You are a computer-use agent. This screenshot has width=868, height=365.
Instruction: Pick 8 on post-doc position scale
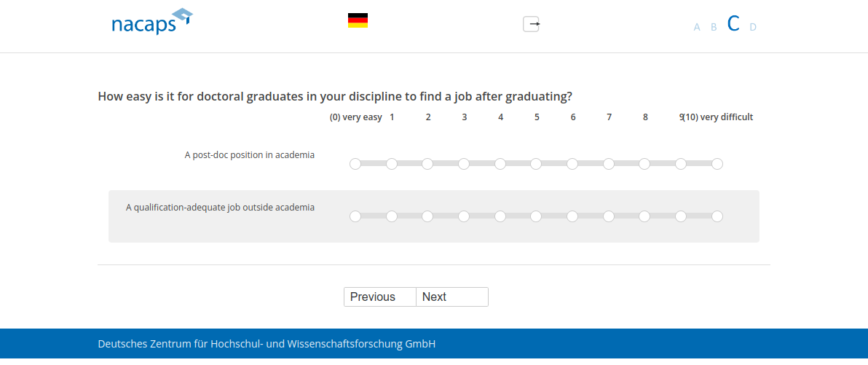coord(644,164)
